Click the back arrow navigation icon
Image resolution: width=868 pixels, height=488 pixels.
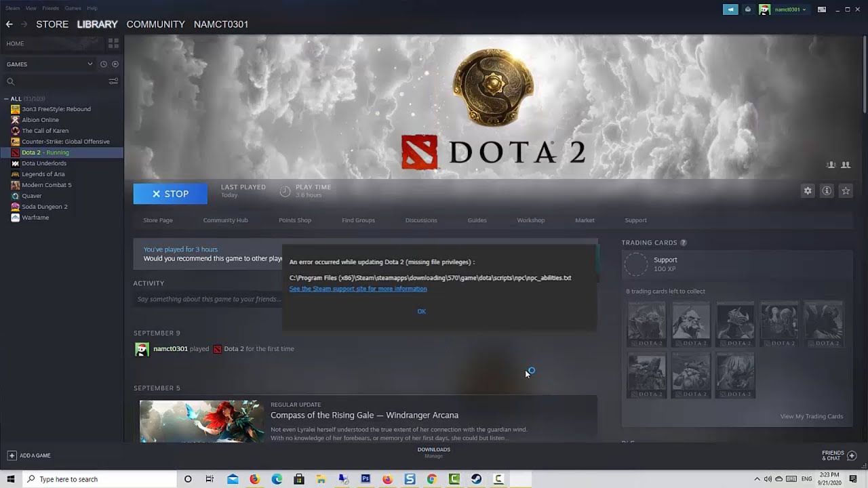9,24
